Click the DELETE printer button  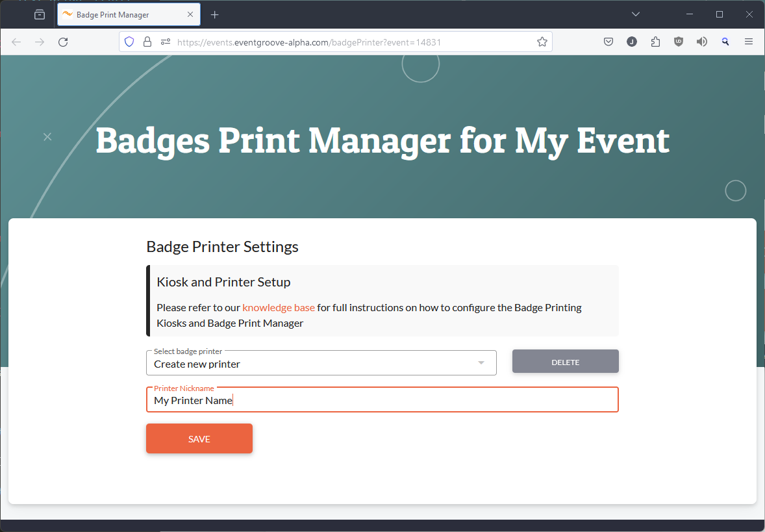point(565,361)
